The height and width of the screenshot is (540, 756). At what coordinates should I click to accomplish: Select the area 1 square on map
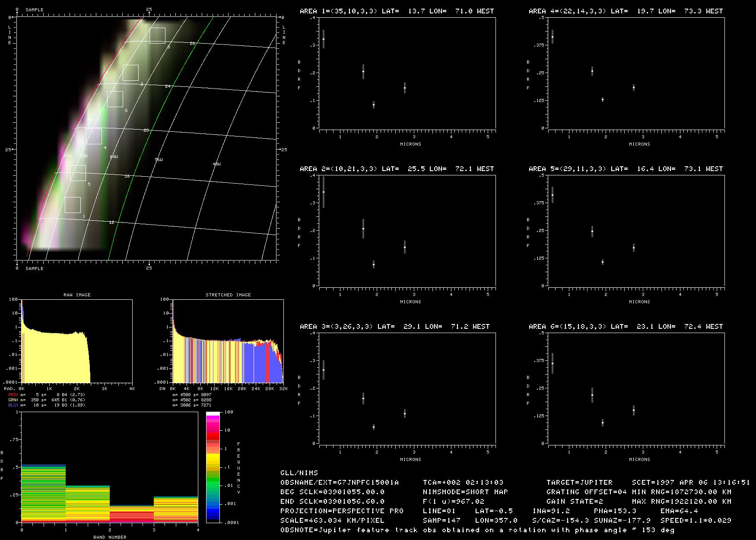pos(73,205)
